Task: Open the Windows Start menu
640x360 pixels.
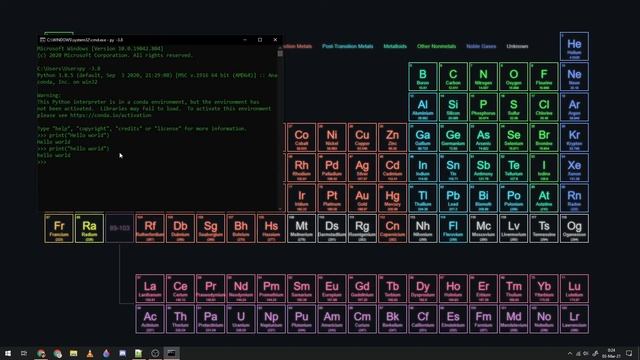Action: [x=8, y=353]
